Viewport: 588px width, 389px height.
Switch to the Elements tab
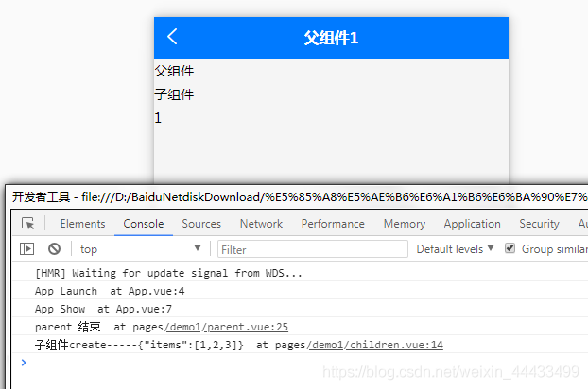[82, 224]
